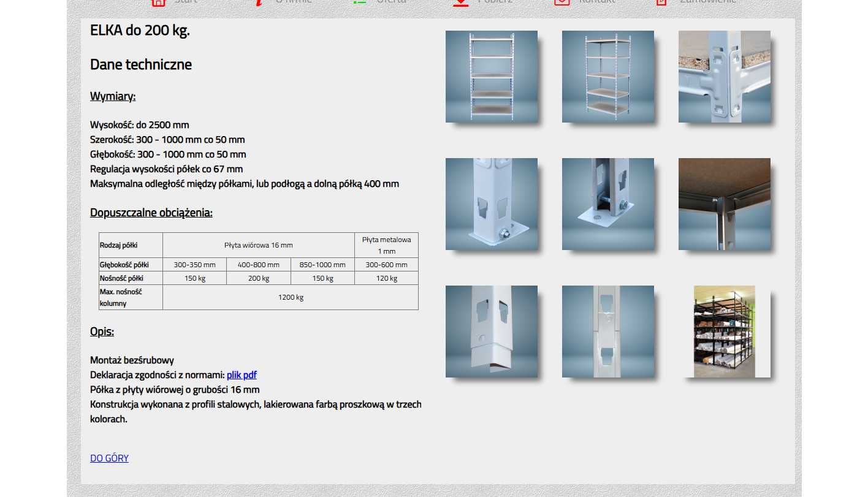The width and height of the screenshot is (868, 497).
Task: Click 'Półka z płyty wiórowej o grubości 16 mm'
Action: click(x=175, y=390)
